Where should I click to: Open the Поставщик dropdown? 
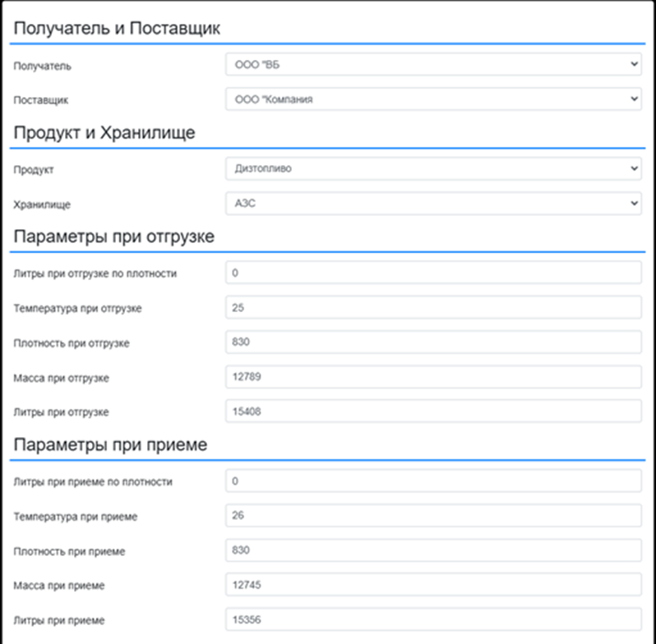433,99
